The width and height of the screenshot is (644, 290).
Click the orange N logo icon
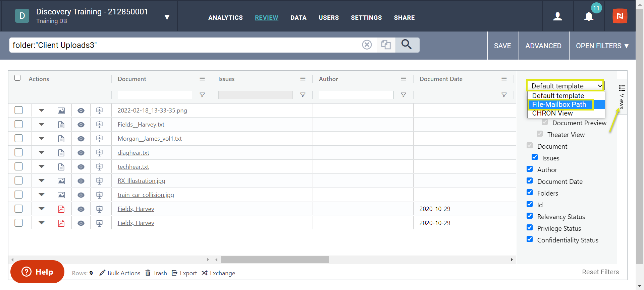(620, 16)
